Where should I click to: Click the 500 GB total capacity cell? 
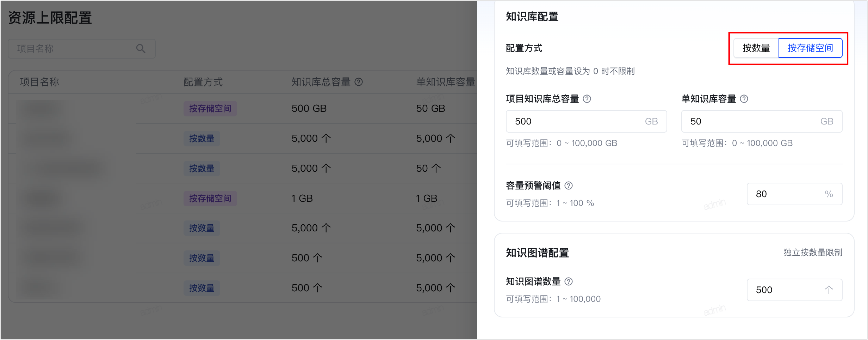tap(309, 109)
